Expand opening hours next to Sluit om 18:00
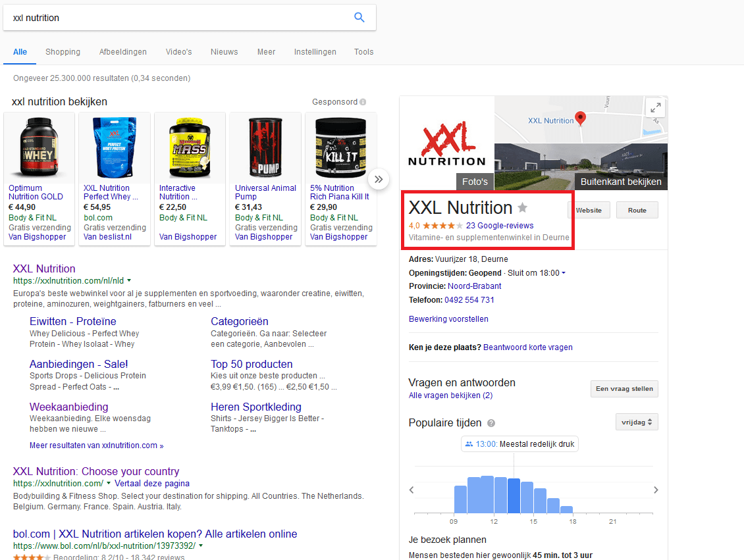Image resolution: width=744 pixels, height=560 pixels. tap(564, 273)
